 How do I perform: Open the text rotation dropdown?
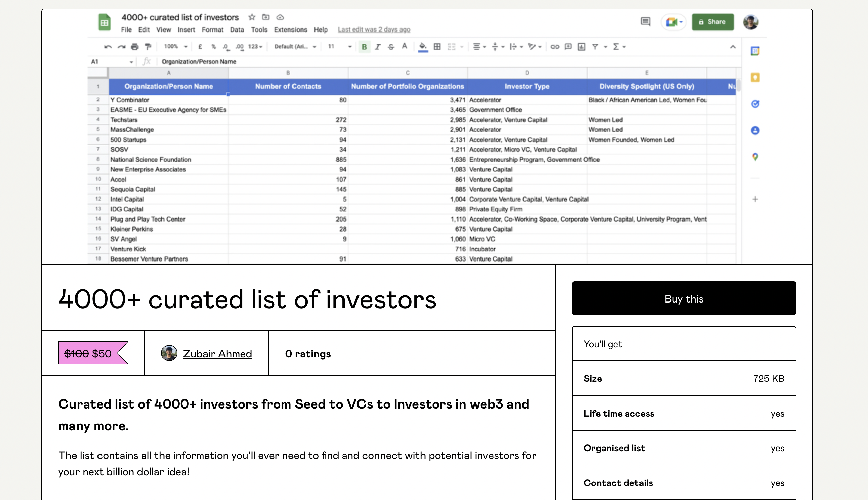tap(535, 47)
